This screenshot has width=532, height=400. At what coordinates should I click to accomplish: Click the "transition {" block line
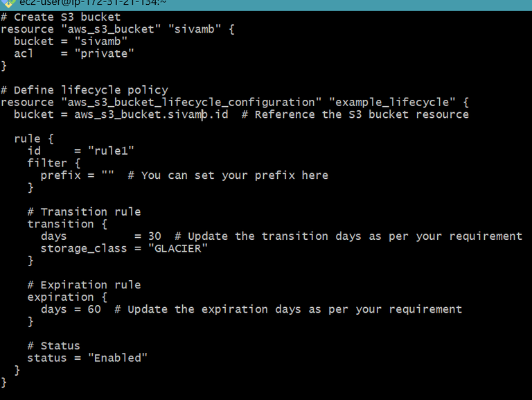(x=67, y=224)
